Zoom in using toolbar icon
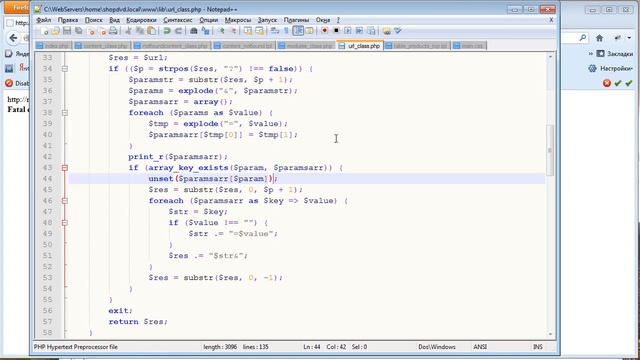This screenshot has width=640, height=360. [x=221, y=31]
